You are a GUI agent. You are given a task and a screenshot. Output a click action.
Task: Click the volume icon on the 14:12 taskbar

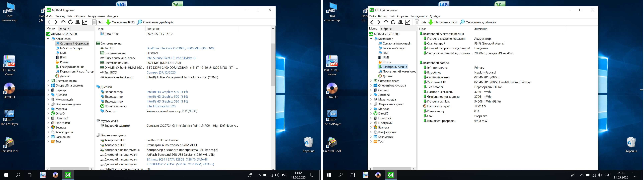277,175
